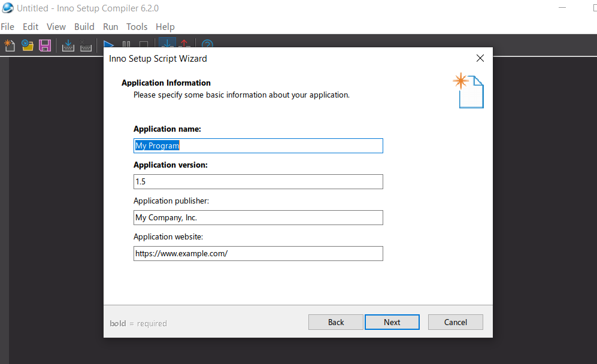Image resolution: width=597 pixels, height=364 pixels.
Task: Click the Compile toolbar icon
Action: pos(68,45)
